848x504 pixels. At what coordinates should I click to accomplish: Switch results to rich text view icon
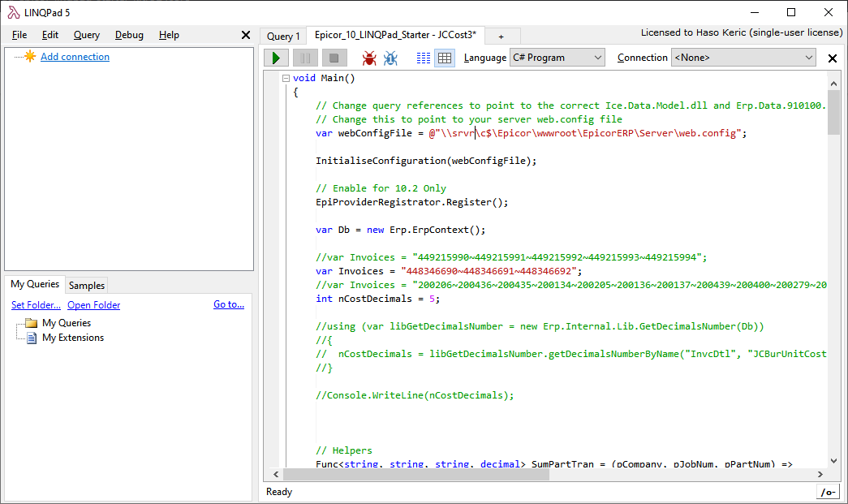click(424, 58)
